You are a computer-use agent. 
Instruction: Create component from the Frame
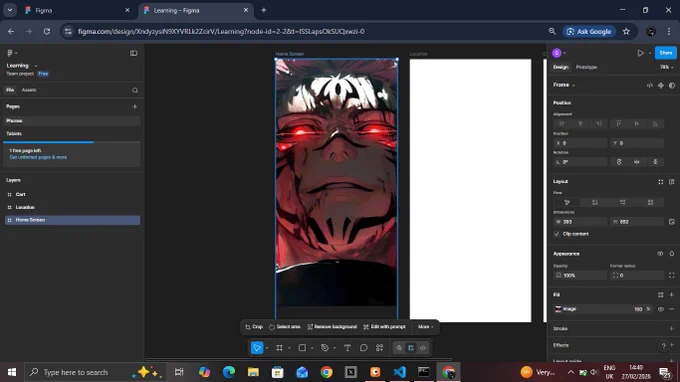[x=660, y=85]
